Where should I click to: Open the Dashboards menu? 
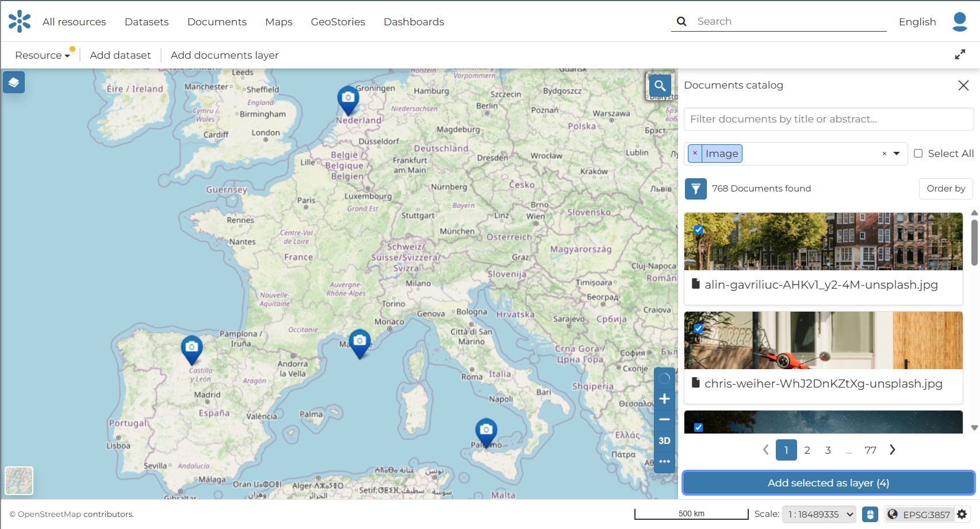(x=414, y=22)
